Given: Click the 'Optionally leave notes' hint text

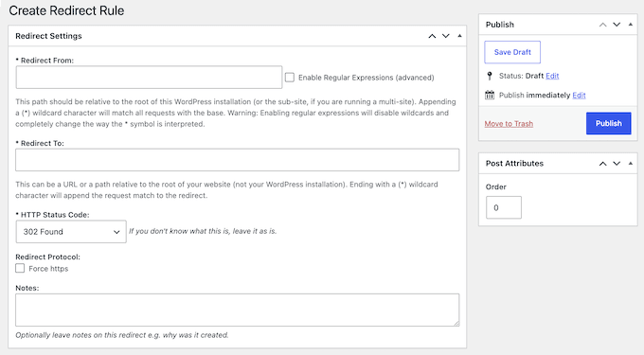Looking at the screenshot, I should pos(122,335).
